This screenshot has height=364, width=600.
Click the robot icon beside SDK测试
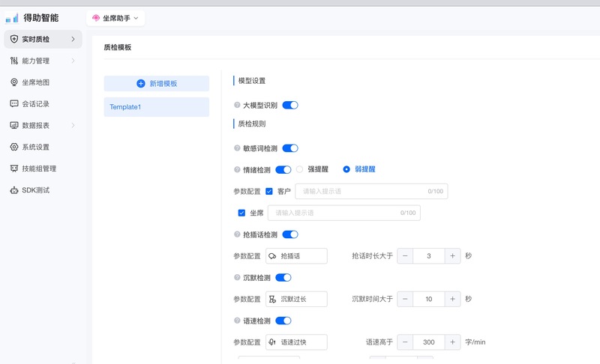tap(14, 190)
